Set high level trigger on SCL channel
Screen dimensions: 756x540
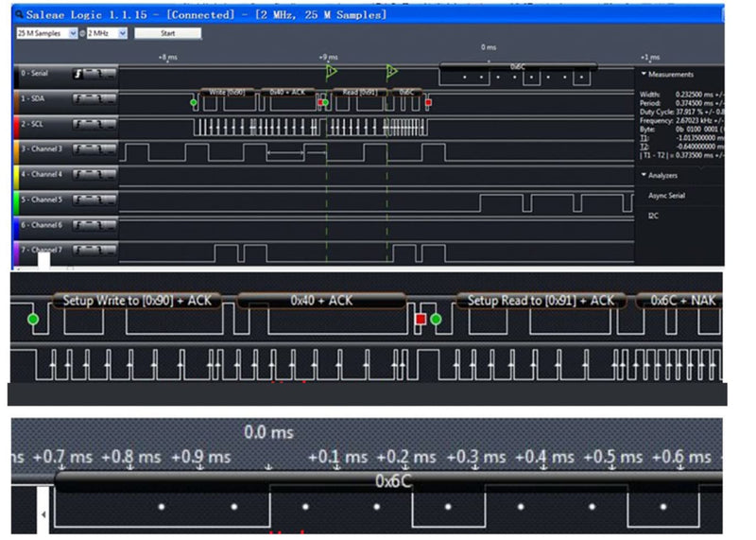click(x=88, y=125)
